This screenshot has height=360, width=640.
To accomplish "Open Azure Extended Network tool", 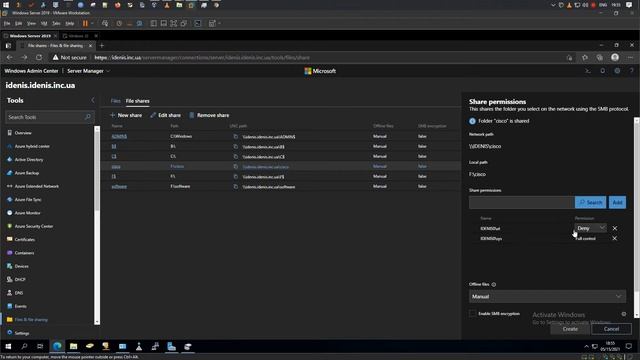I will tap(36, 186).
